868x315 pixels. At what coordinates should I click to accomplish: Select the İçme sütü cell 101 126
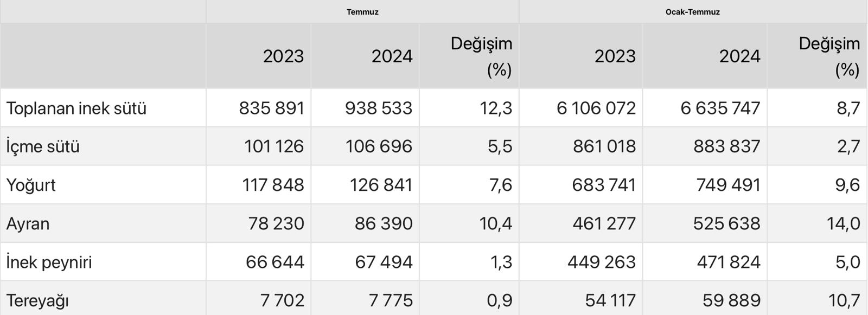(x=274, y=147)
